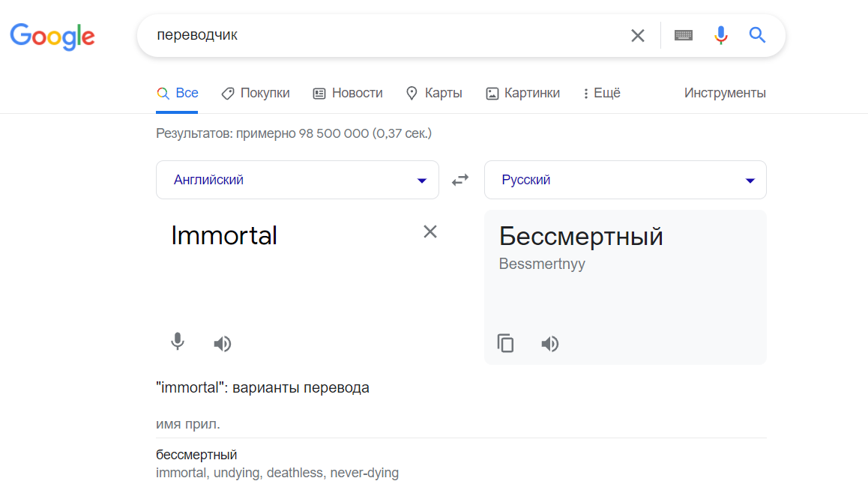Screen dimensions: 868x484
Task: Switch to the Картинки tab
Action: coord(523,94)
